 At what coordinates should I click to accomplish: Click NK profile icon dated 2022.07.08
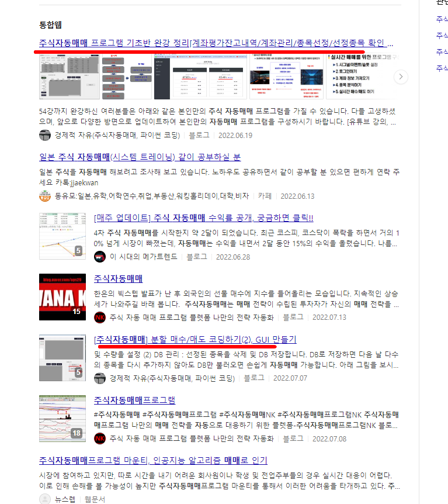pyautogui.click(x=100, y=439)
